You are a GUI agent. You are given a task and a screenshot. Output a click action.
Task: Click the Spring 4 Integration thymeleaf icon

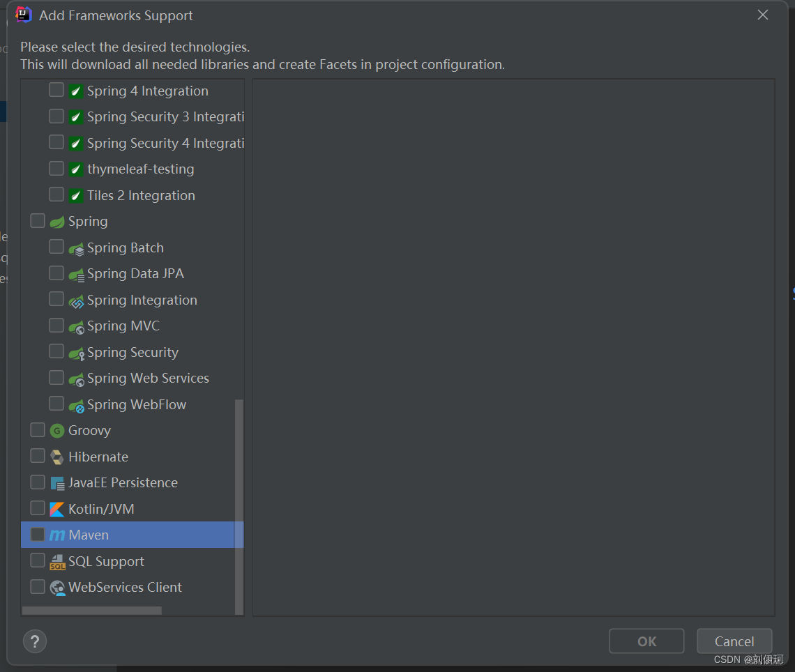coord(76,91)
